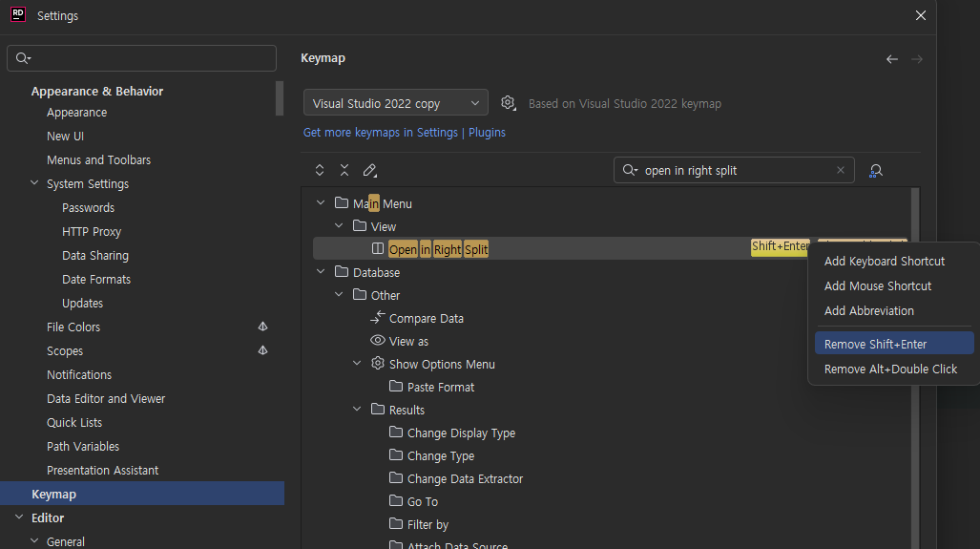980x549 pixels.
Task: Click the Results folder icon
Action: click(x=378, y=409)
